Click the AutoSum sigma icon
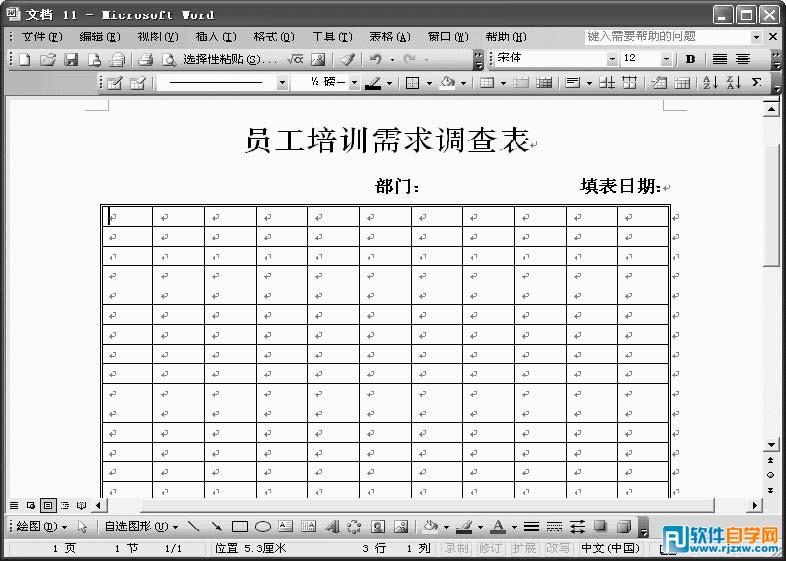Screen dimensions: 786x561 (756, 83)
